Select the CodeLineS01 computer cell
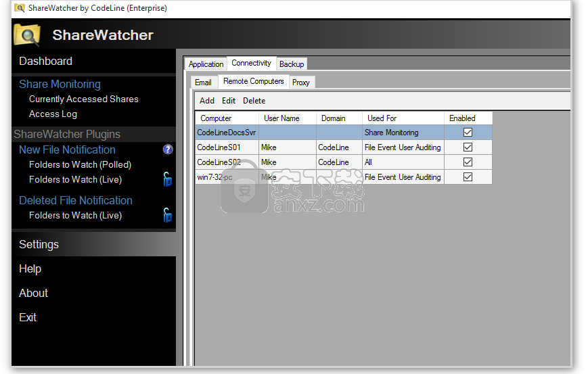 pos(227,147)
